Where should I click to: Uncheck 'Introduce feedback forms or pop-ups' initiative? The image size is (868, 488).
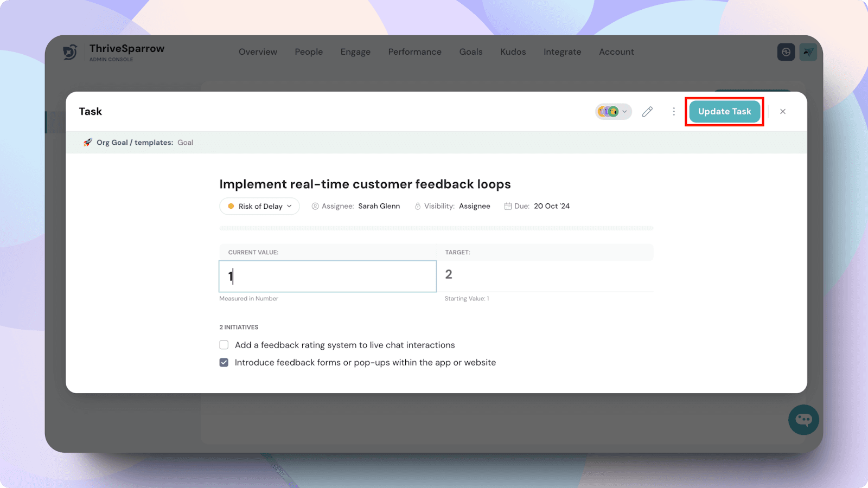point(224,363)
